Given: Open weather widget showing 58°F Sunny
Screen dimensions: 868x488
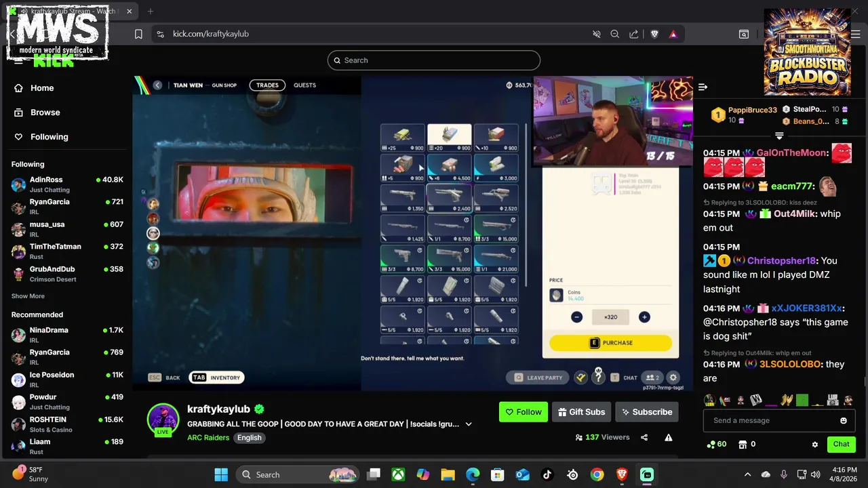Looking at the screenshot, I should (x=30, y=474).
